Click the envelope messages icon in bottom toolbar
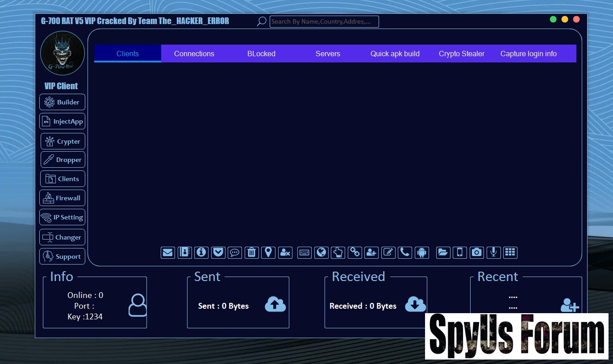This screenshot has width=613, height=364. click(x=168, y=252)
